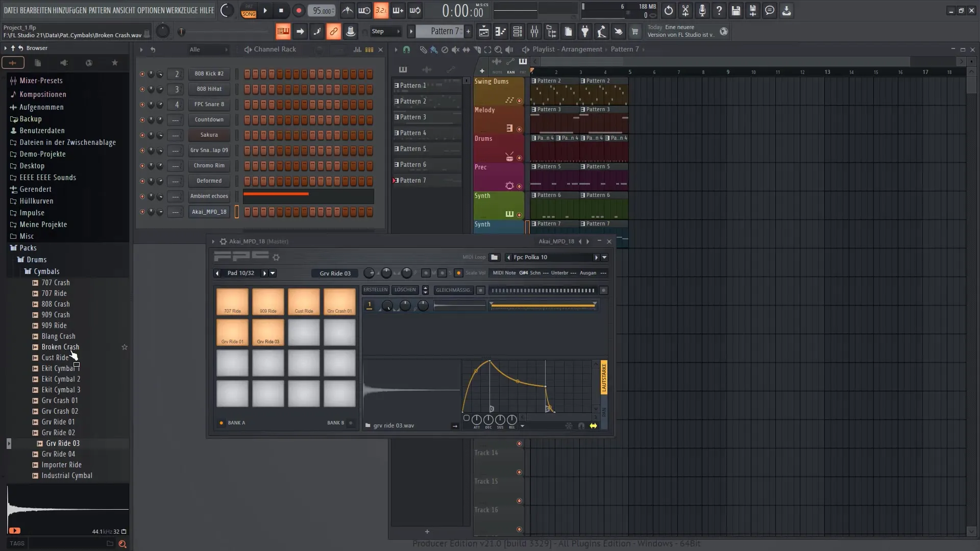Arm the main record button
Viewport: 980px width, 551px height.
299,10
